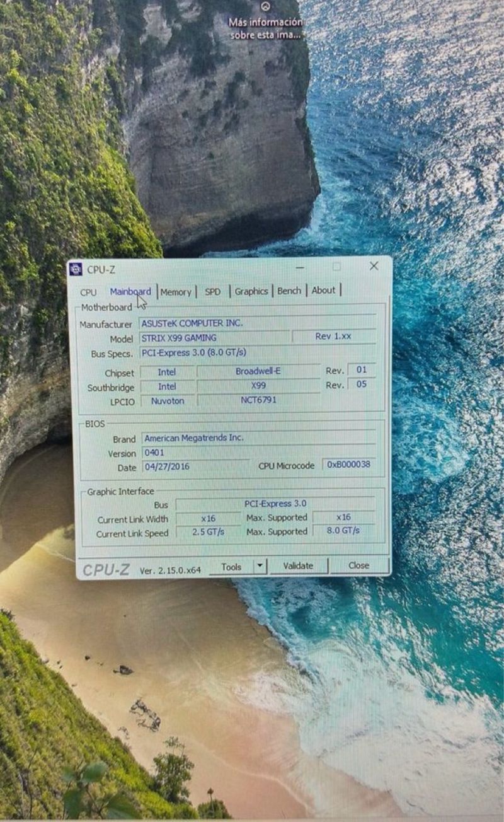The height and width of the screenshot is (822, 504).
Task: Select the NCT6791 LPCIO field
Action: pyautogui.click(x=258, y=400)
